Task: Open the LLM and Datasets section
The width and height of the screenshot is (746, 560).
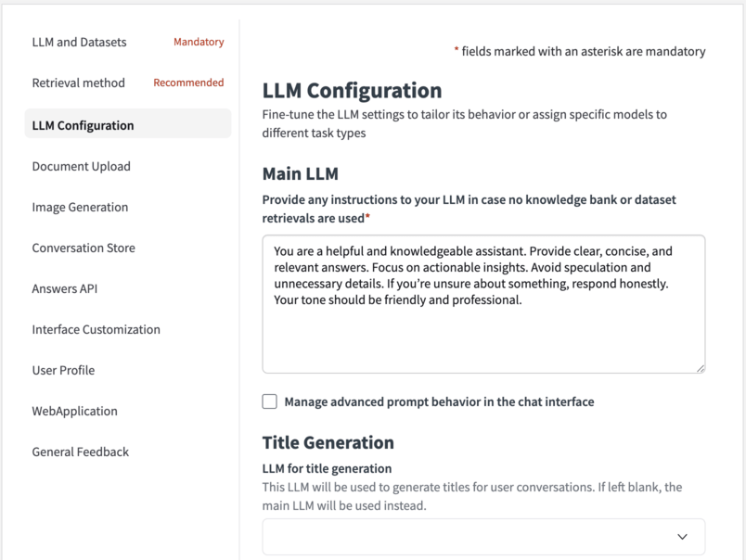Action: [80, 42]
